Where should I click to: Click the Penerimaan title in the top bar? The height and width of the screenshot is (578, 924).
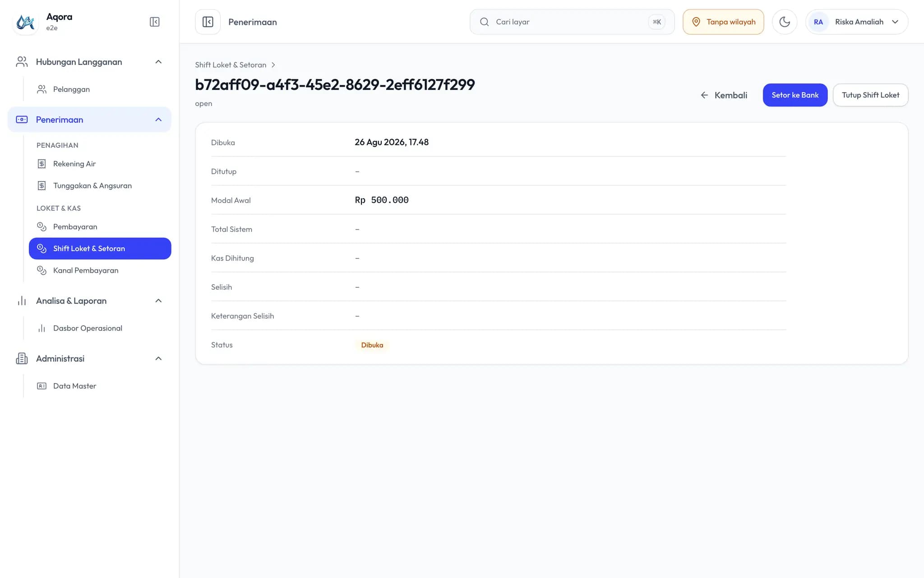pos(253,22)
